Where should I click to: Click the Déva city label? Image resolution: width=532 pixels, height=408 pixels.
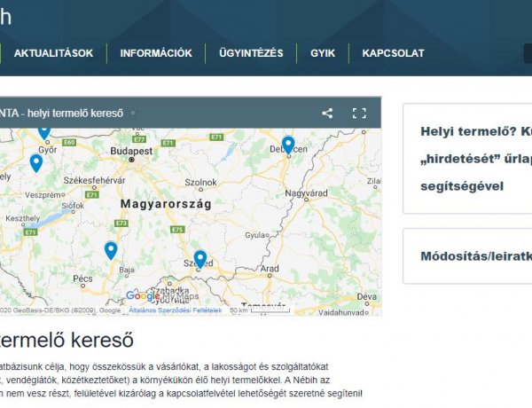click(367, 296)
